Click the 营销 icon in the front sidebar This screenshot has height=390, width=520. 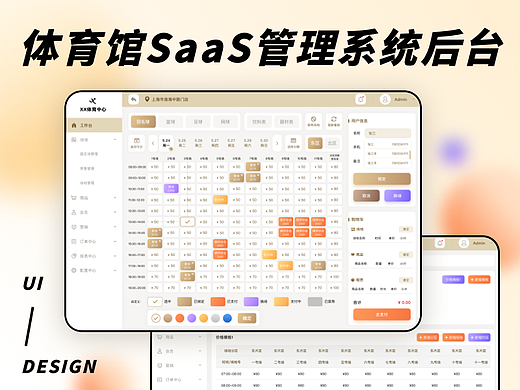click(x=74, y=227)
